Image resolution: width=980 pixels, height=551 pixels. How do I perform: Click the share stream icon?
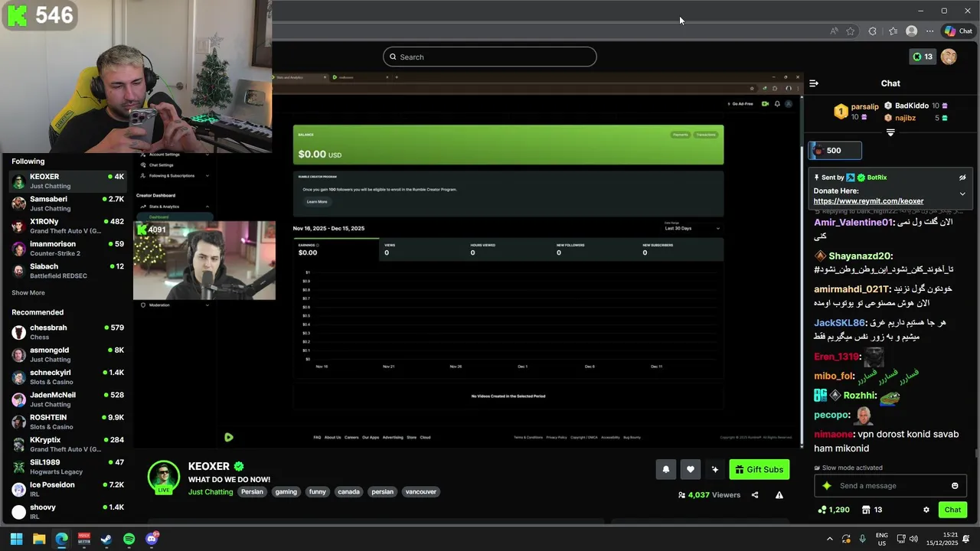coord(755,495)
